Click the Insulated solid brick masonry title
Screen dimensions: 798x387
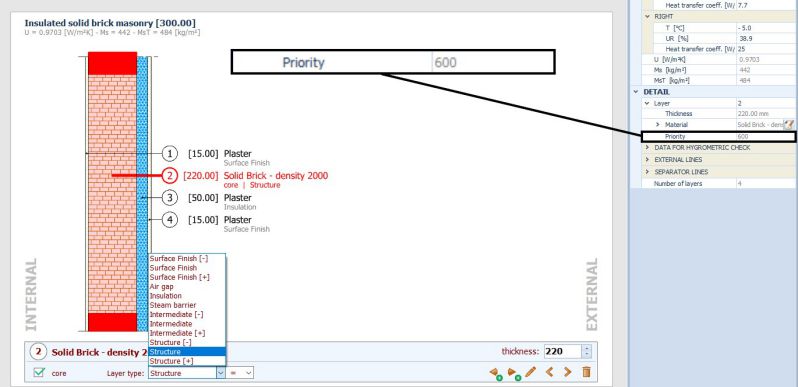[110, 23]
